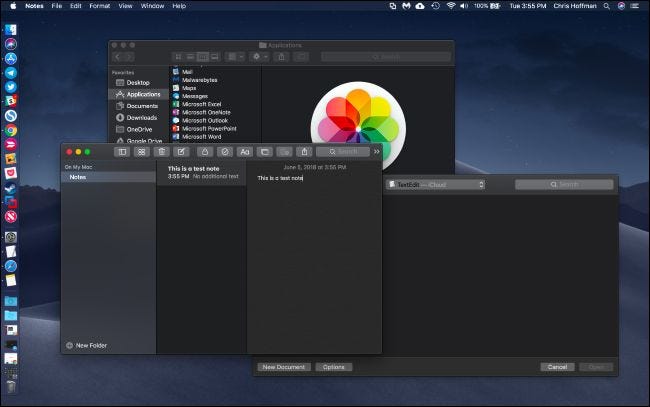Click the Options button in dialog
Viewport: 650px width, 407px height.
coord(333,367)
